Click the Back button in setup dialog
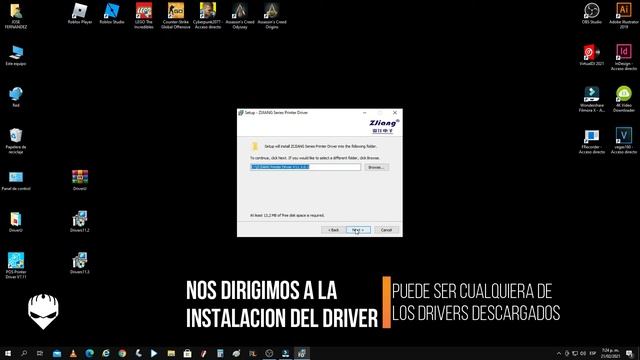This screenshot has height=360, width=640. click(333, 230)
